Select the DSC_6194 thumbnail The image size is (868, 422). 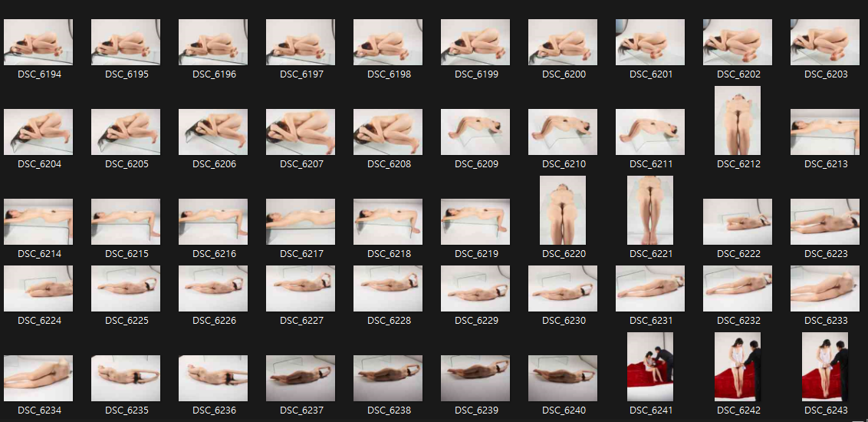[38, 42]
